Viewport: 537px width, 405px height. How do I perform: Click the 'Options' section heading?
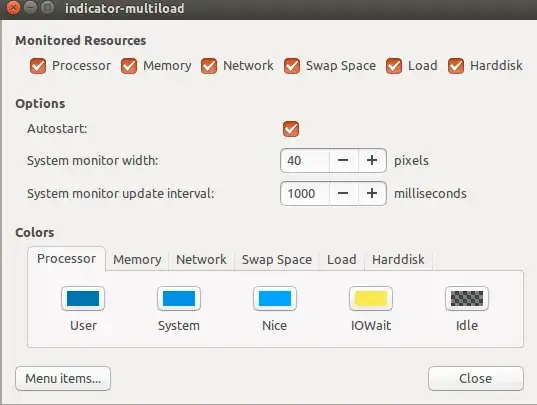pyautogui.click(x=40, y=104)
